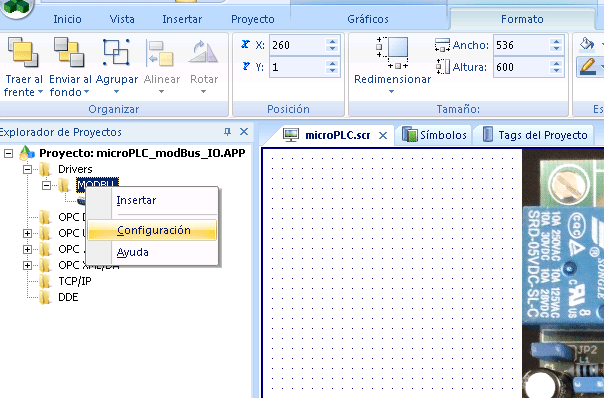Increase the Y position value
The height and width of the screenshot is (398, 604).
coord(332,63)
